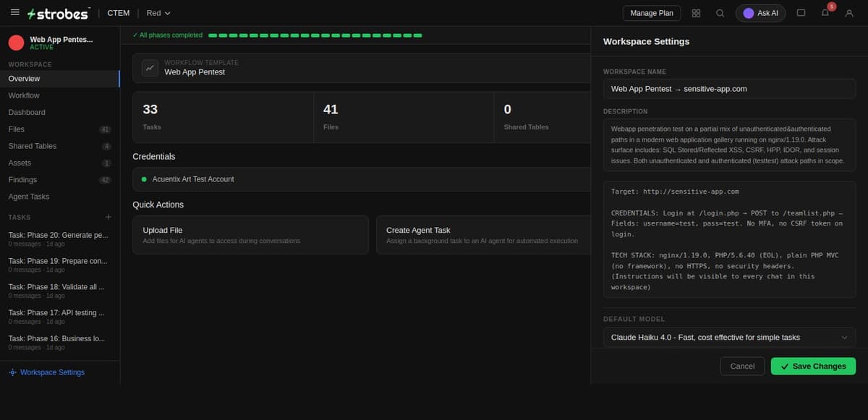Click the Upload File quick action
868x420 pixels.
[x=250, y=235]
